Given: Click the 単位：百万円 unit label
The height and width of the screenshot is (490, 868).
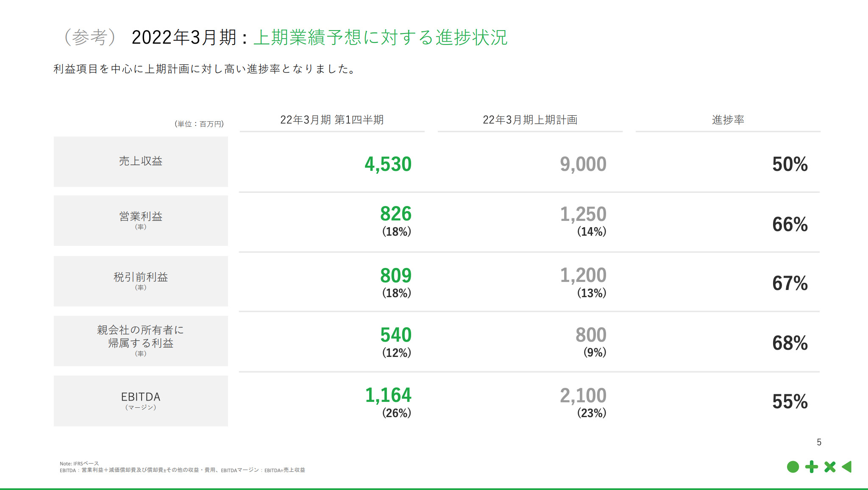Looking at the screenshot, I should point(199,124).
